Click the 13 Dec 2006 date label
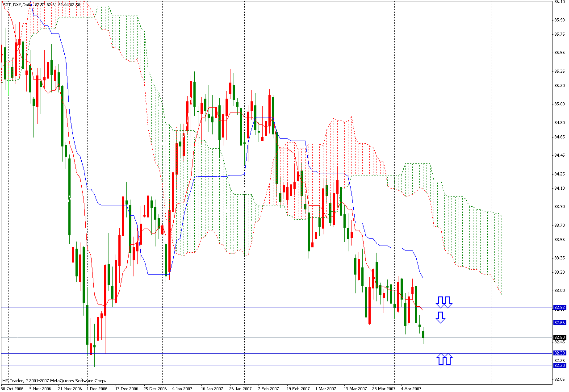Screen dimensions: 569x392 coord(126,388)
